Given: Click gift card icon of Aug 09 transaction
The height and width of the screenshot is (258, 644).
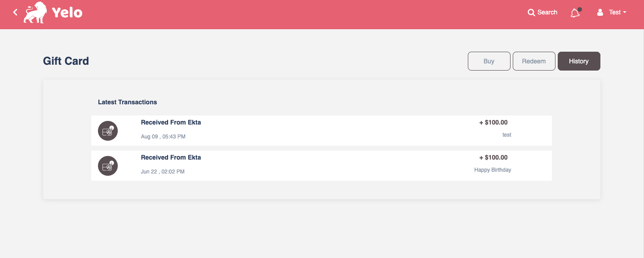Looking at the screenshot, I should [x=108, y=131].
